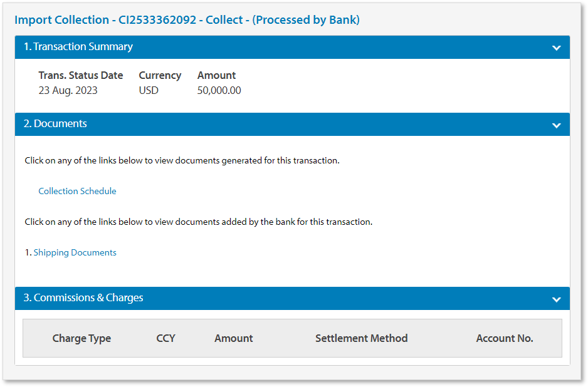This screenshot has width=588, height=387.
Task: Open the Shipping Documents link
Action: (75, 252)
